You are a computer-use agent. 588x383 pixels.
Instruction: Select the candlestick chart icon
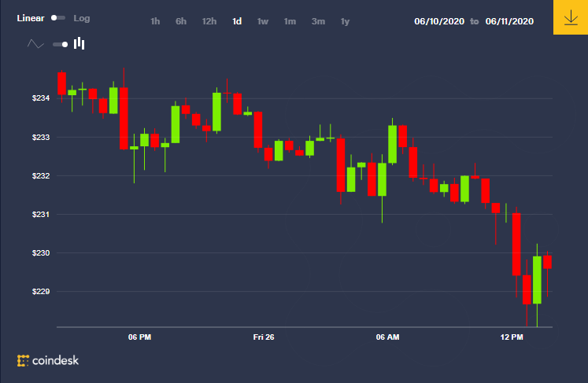click(80, 43)
